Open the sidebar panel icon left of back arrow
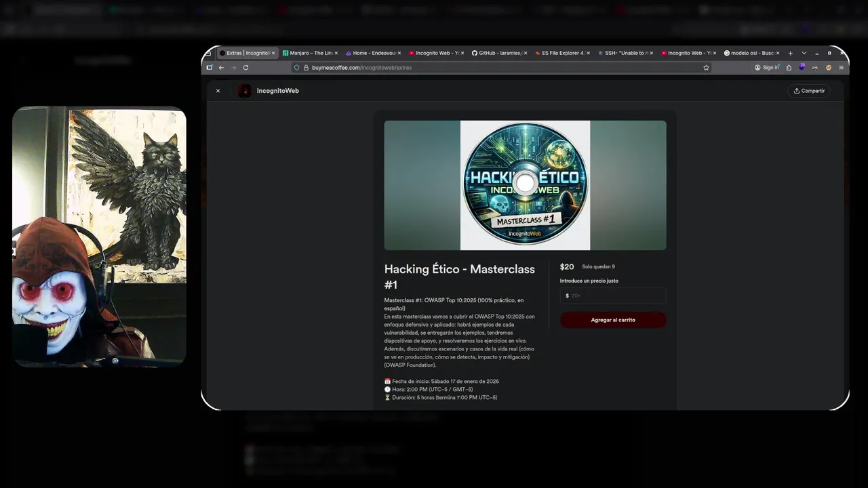Screen dimensions: 868x488 pos(210,68)
